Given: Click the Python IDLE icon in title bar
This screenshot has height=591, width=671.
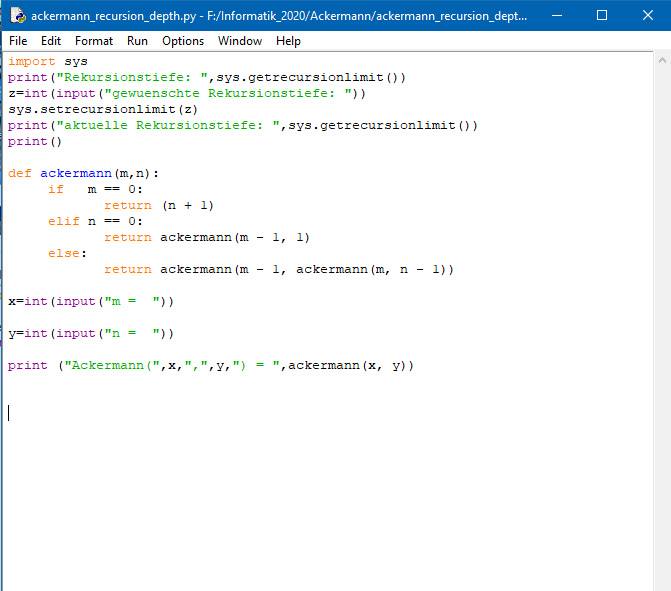Looking at the screenshot, I should 17,16.
